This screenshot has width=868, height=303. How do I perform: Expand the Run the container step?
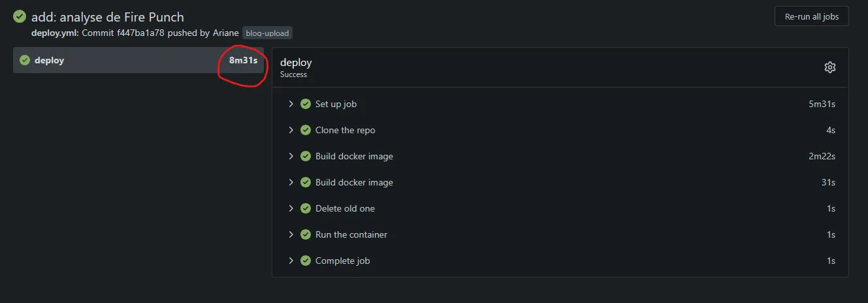pos(291,234)
